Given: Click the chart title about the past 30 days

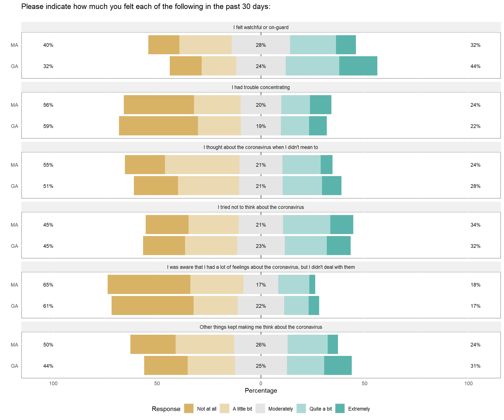Looking at the screenshot, I should 146,7.
